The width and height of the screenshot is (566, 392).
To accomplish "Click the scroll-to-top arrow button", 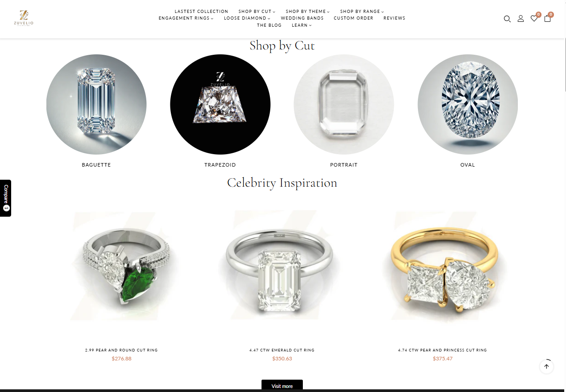I will click(x=546, y=367).
